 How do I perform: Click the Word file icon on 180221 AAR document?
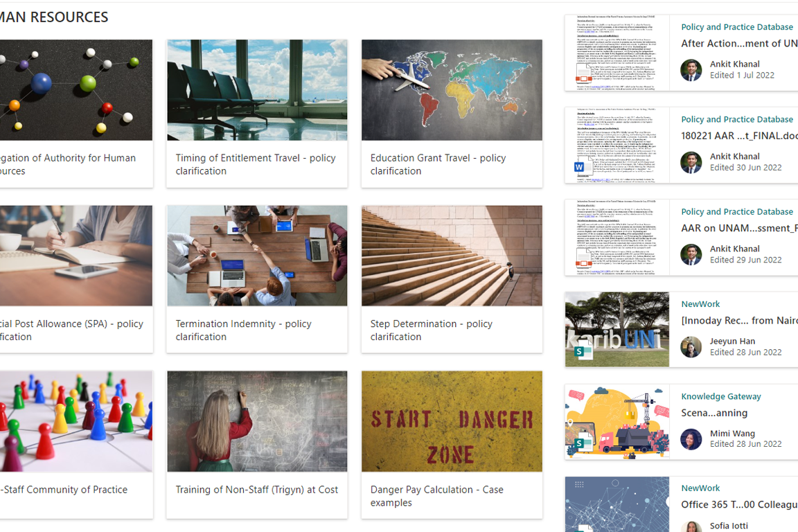(x=580, y=167)
